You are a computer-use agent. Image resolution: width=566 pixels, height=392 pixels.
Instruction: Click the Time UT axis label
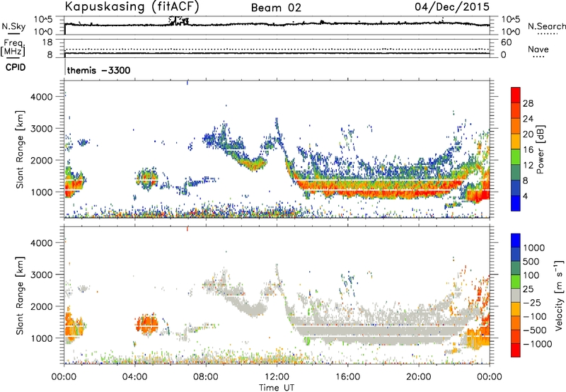277,388
